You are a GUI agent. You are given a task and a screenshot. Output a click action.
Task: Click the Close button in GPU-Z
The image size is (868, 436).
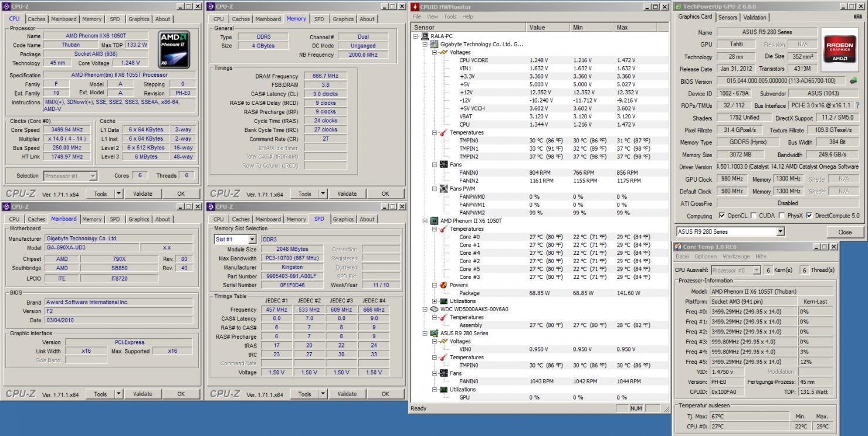pos(845,231)
